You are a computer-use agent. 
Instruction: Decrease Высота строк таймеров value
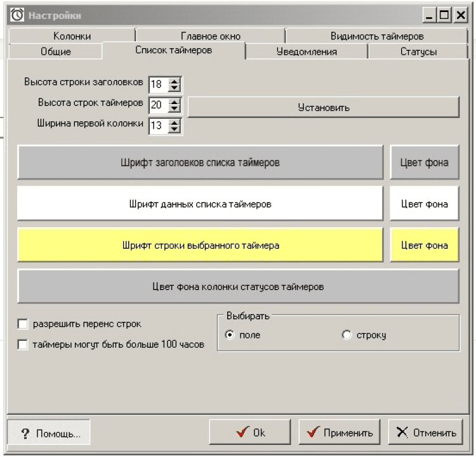(175, 109)
